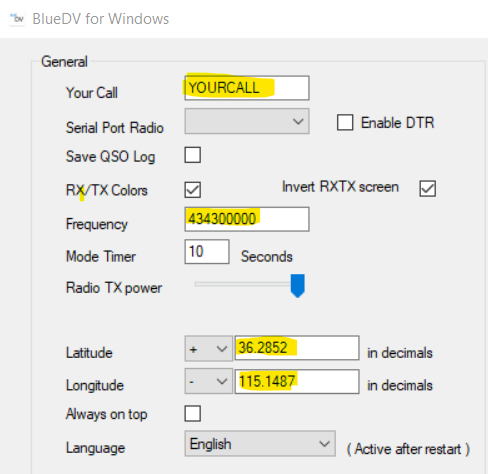Tick the Save QSO Log checkbox
Viewport: 488px width, 474px height.
coord(193,155)
